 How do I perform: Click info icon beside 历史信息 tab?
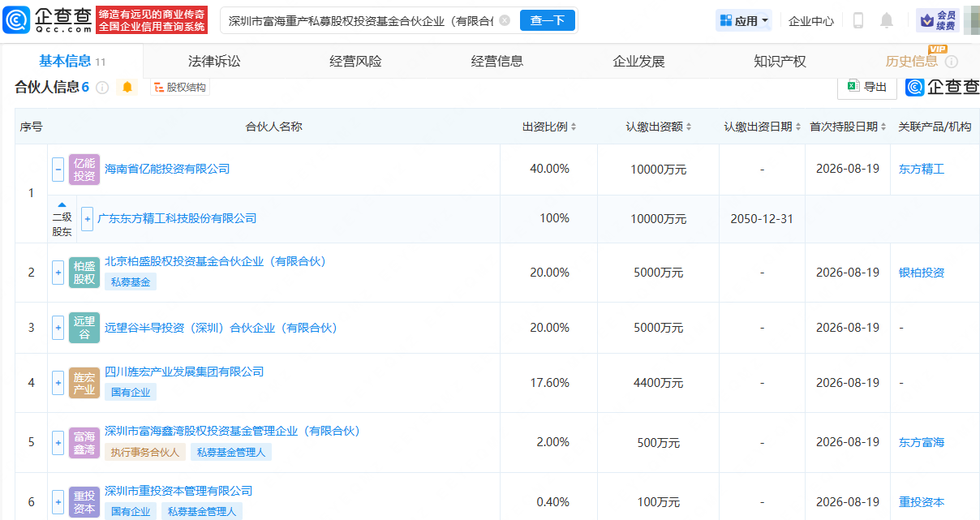click(x=952, y=62)
